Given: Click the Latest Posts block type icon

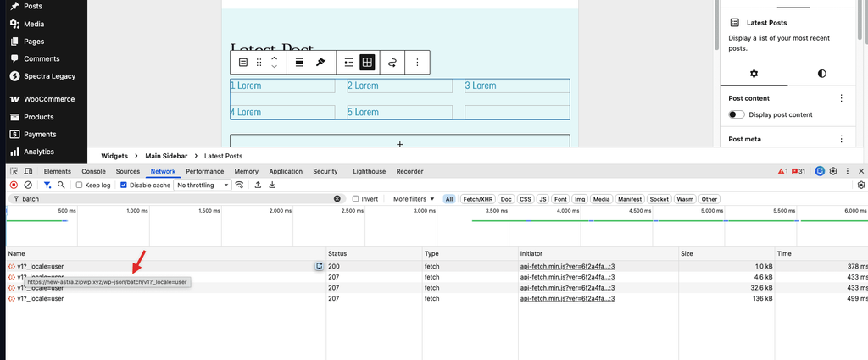Looking at the screenshot, I should (x=243, y=63).
